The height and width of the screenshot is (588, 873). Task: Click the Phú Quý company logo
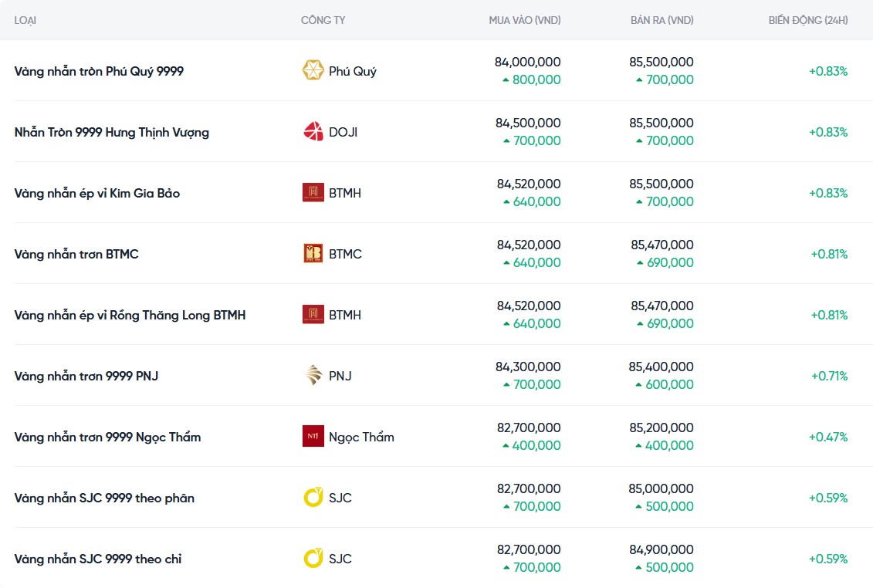pyautogui.click(x=313, y=71)
